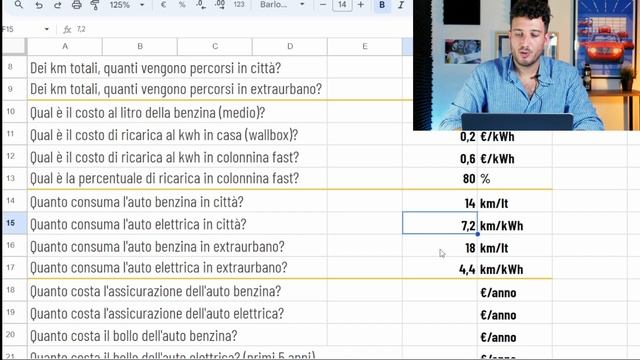Select column D header
640x360 pixels.
tap(290, 47)
